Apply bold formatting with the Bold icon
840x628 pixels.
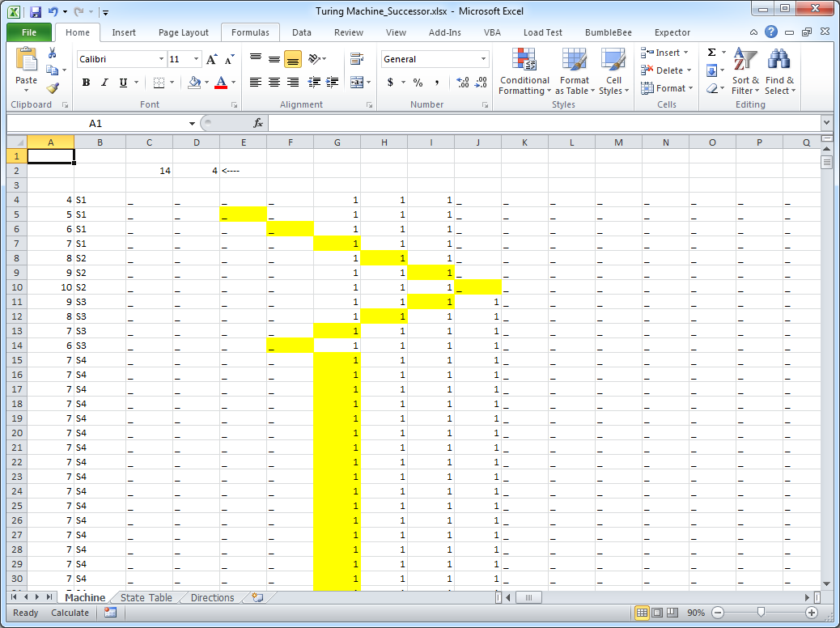tap(85, 83)
